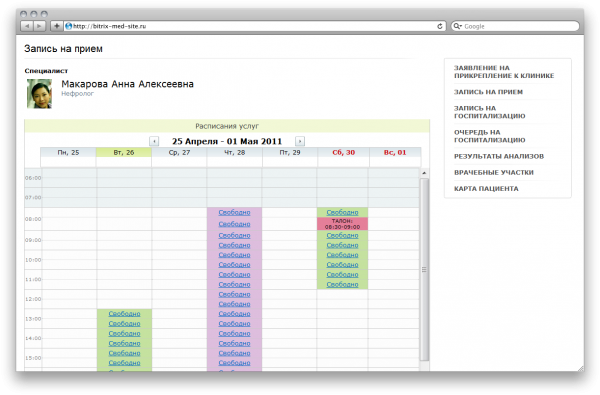Go to next week with right arrow
600x395 pixels.
[x=300, y=141]
